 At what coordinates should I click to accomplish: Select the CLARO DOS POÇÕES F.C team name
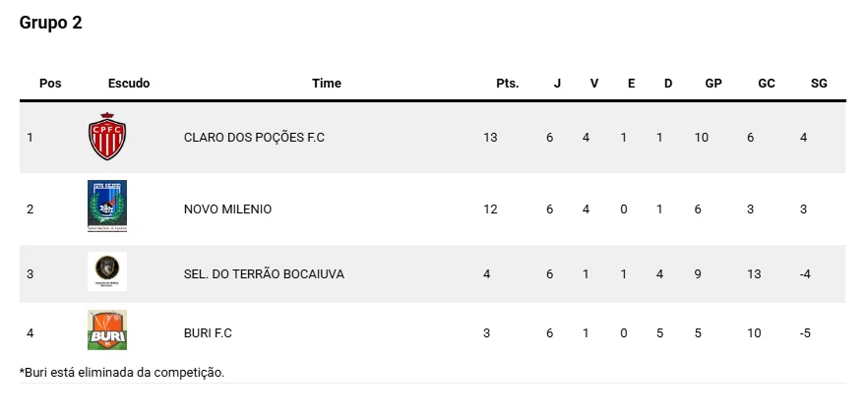pos(254,138)
